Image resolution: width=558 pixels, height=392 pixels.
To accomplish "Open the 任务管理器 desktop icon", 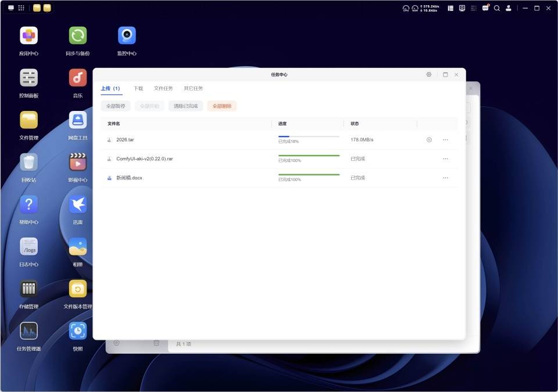I will pyautogui.click(x=29, y=331).
